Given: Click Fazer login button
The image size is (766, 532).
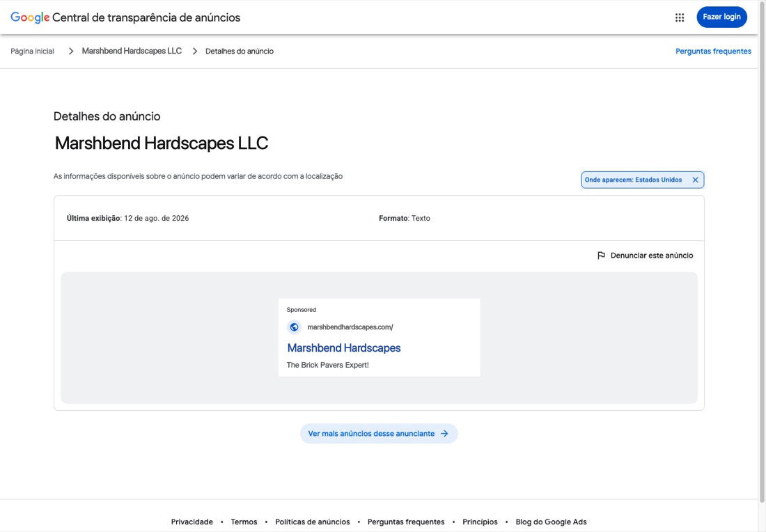Looking at the screenshot, I should point(721,17).
